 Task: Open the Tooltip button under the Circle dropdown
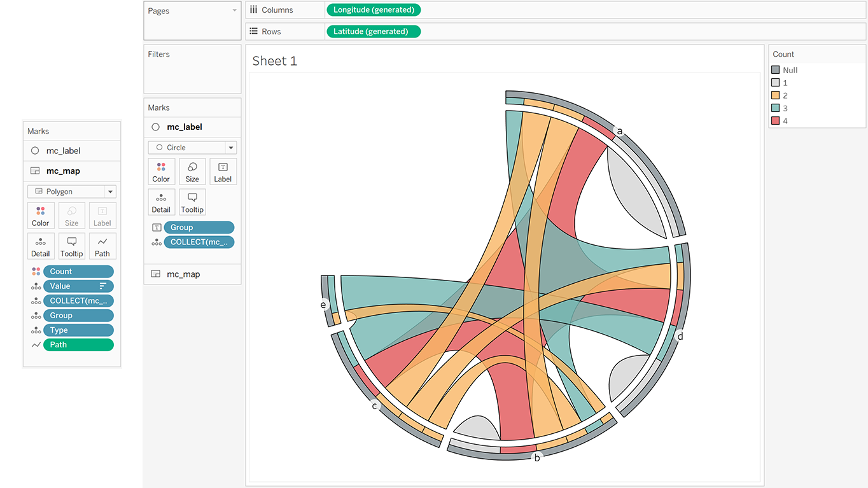coord(192,202)
